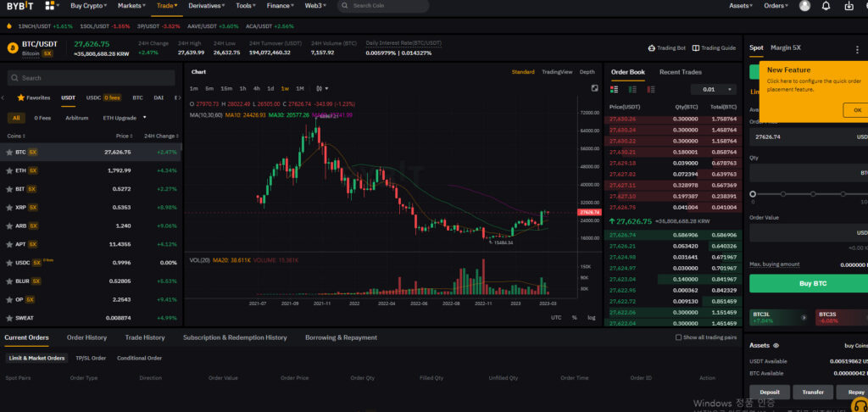
Task: Open the Tools dropdown menu
Action: [x=246, y=6]
